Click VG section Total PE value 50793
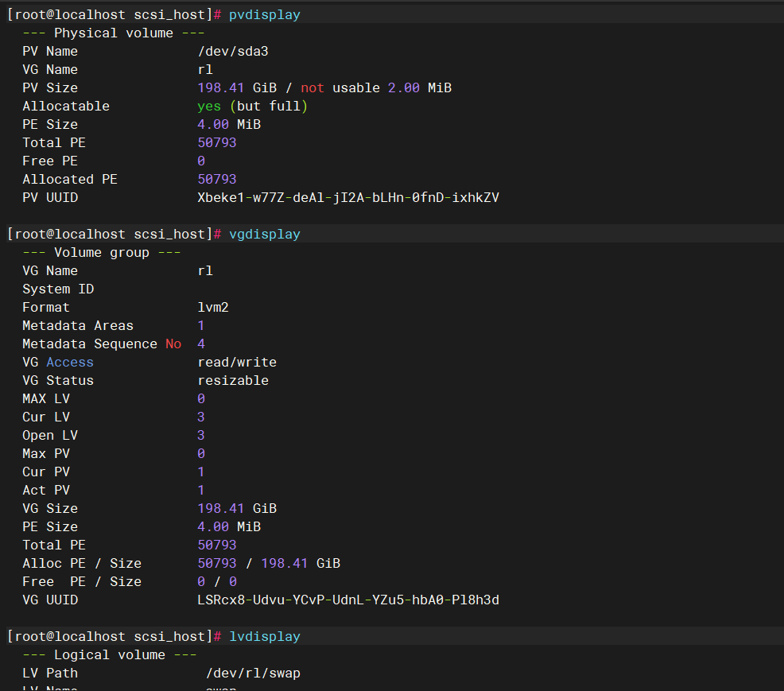784x691 pixels. [217, 545]
